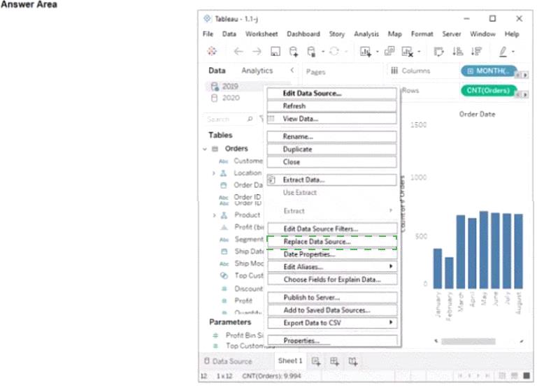Image resolution: width=544 pixels, height=392 pixels.
Task: Click the New Worksheet tab icon at bottom
Action: coord(316,361)
